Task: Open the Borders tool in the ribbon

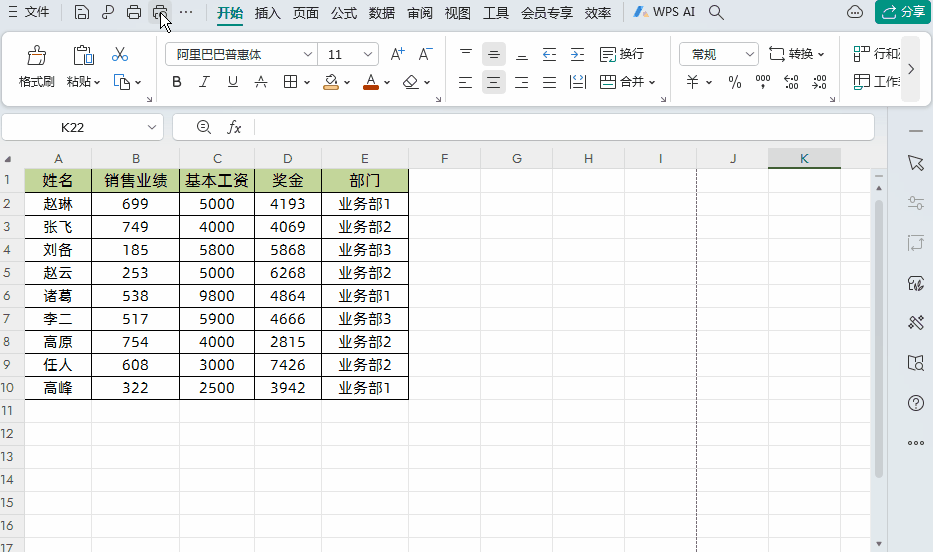Action: pos(290,82)
